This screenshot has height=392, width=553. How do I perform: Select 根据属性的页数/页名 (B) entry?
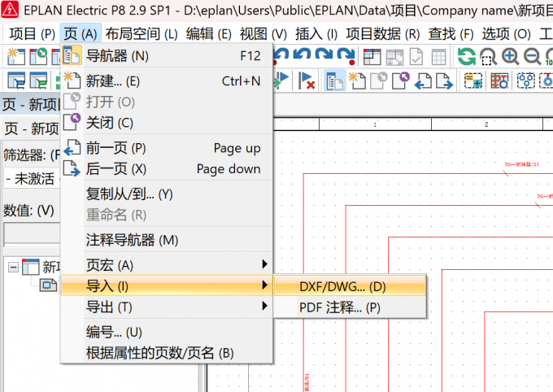(x=167, y=353)
